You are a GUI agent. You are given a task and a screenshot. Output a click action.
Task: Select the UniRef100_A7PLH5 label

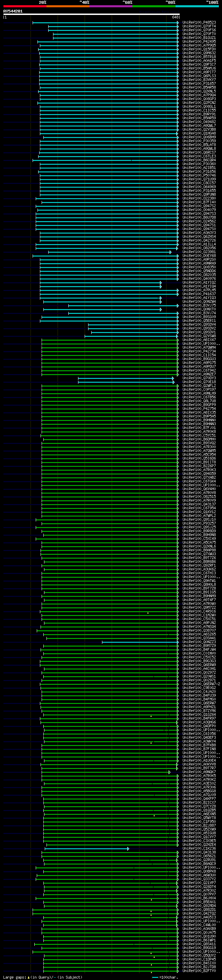point(199,290)
